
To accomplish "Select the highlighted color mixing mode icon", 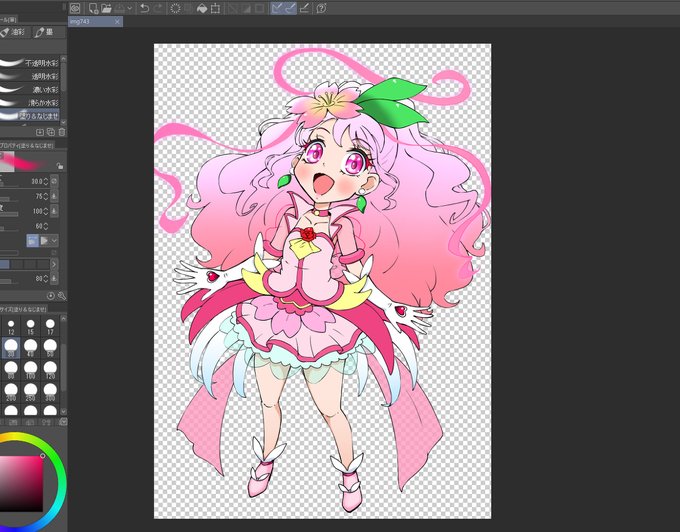I will [33, 241].
